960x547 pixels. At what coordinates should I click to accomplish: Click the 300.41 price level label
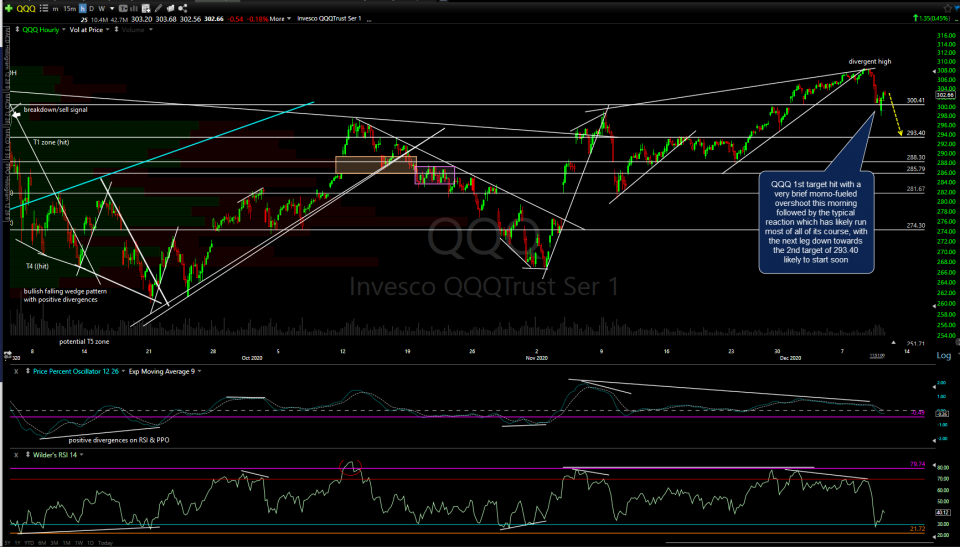(x=916, y=100)
